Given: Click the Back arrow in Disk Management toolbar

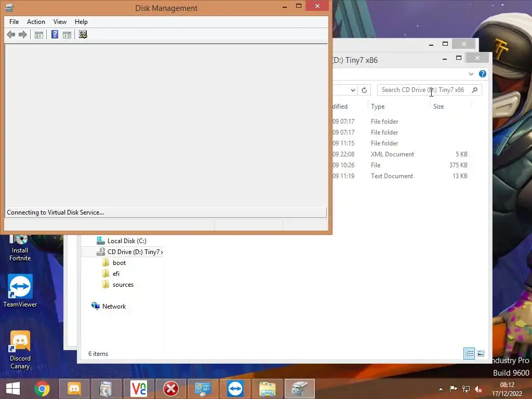Looking at the screenshot, I should pos(11,34).
